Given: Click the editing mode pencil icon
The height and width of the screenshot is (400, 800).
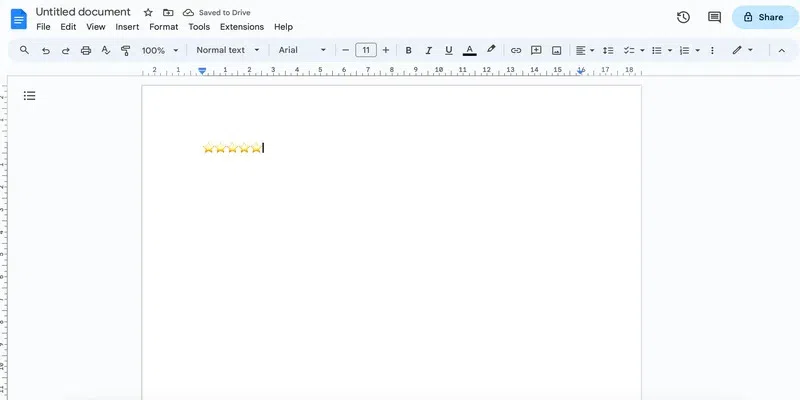Looking at the screenshot, I should pyautogui.click(x=737, y=50).
